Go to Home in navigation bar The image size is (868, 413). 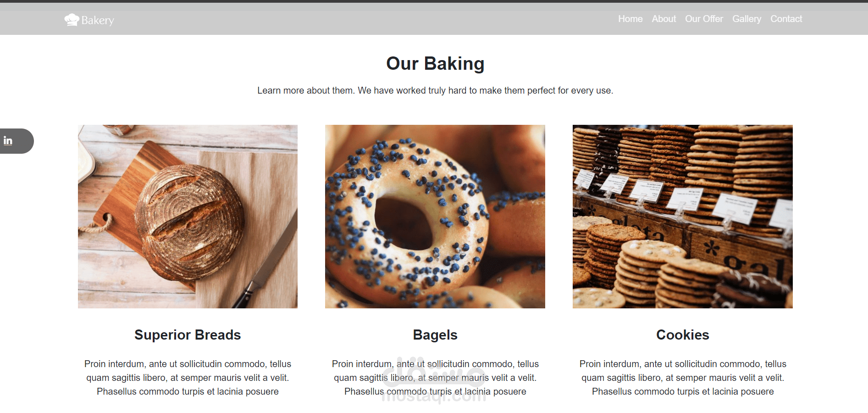coord(630,19)
